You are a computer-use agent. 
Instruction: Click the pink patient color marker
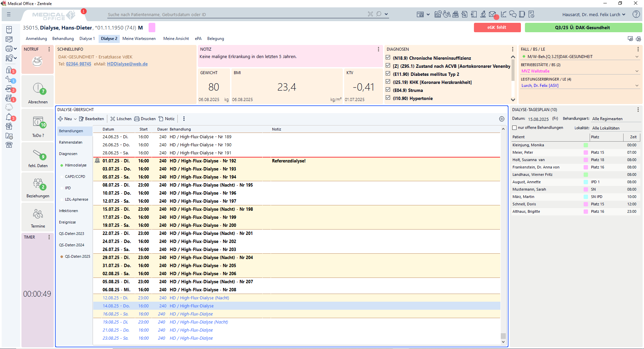pos(152,28)
